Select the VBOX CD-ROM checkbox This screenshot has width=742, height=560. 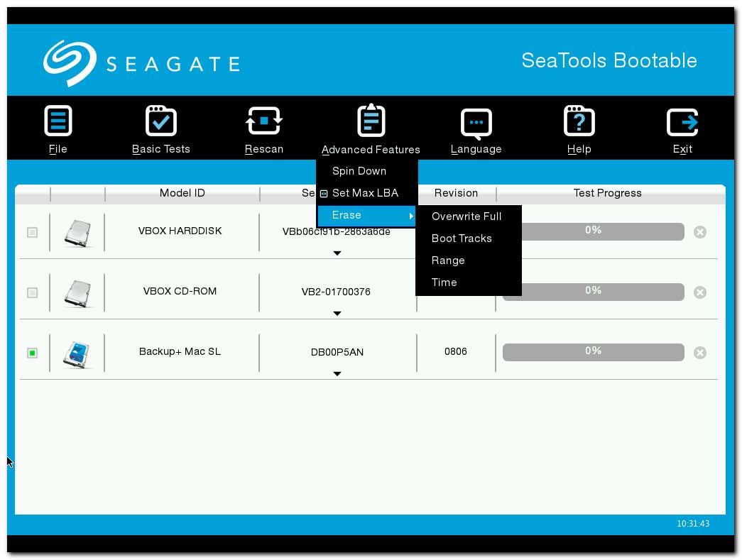coord(31,292)
